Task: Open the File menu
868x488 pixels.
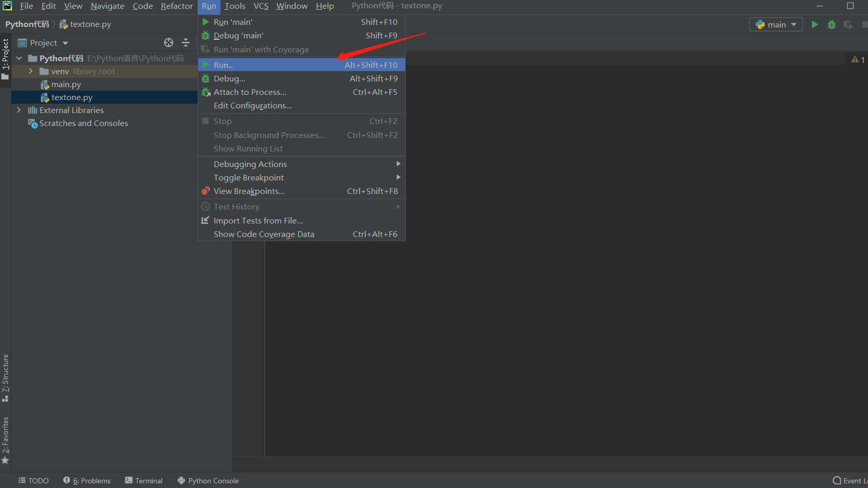Action: [26, 6]
